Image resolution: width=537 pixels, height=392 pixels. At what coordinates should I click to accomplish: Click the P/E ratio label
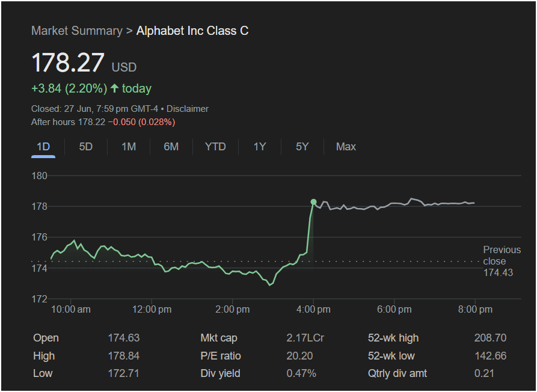click(221, 356)
